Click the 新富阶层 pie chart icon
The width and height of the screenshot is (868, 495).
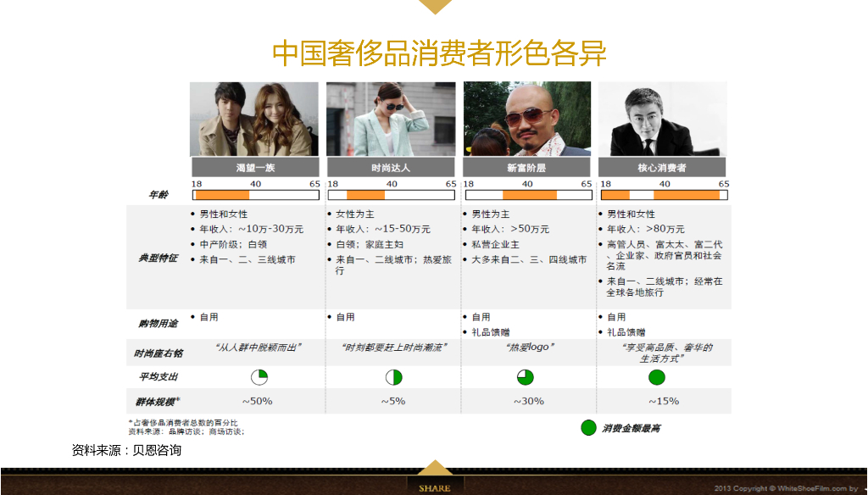click(528, 375)
